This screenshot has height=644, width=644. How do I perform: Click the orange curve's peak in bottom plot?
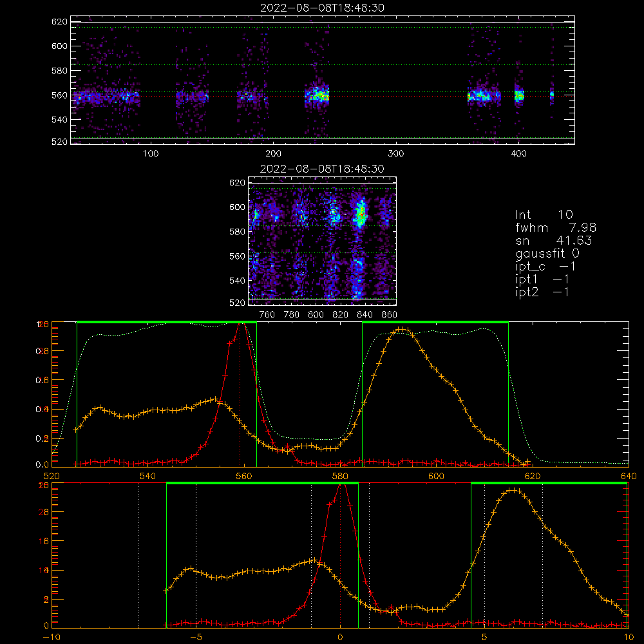[x=514, y=490]
